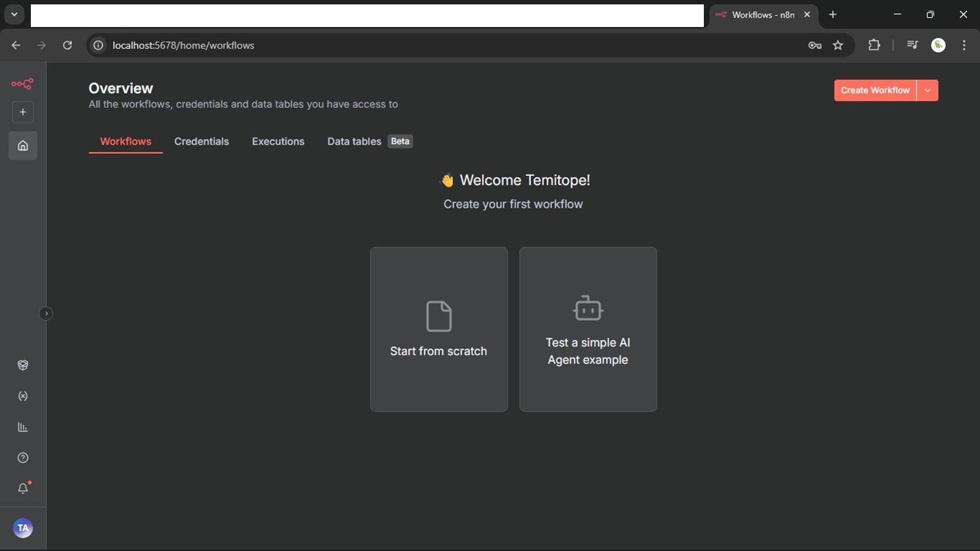Image resolution: width=980 pixels, height=551 pixels.
Task: Click the Welcome Temitope! greeting text
Action: pyautogui.click(x=525, y=180)
